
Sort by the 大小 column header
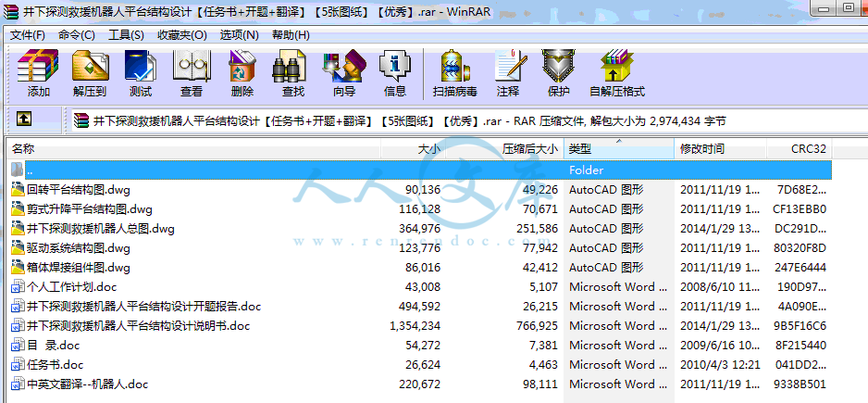click(x=413, y=148)
